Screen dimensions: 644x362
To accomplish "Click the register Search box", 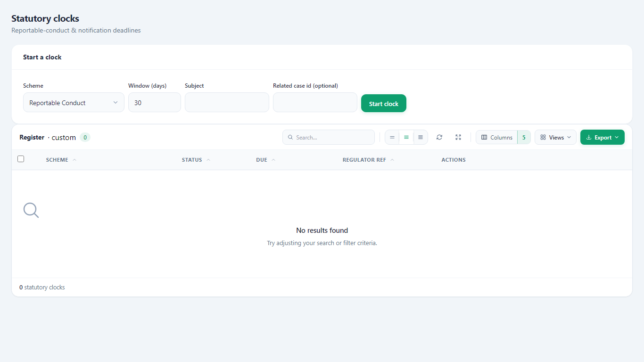I will (329, 137).
